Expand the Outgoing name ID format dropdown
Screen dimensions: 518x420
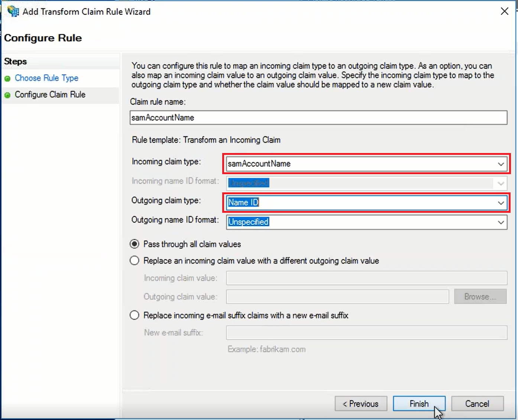pyautogui.click(x=501, y=222)
